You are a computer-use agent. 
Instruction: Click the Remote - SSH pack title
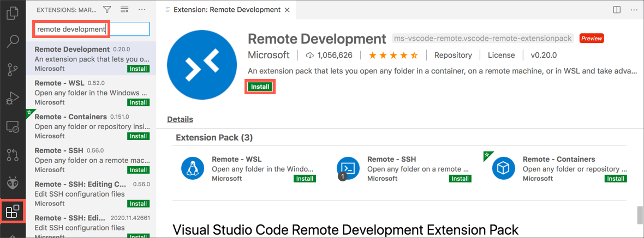click(391, 159)
